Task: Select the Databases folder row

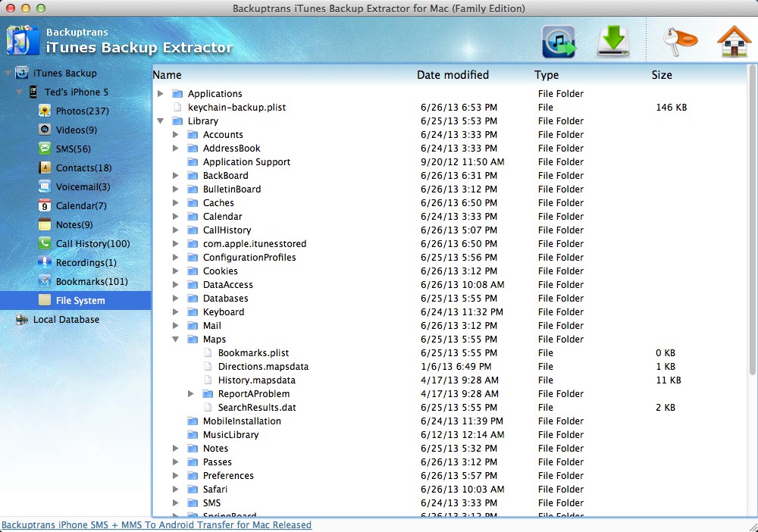Action: 449,298
